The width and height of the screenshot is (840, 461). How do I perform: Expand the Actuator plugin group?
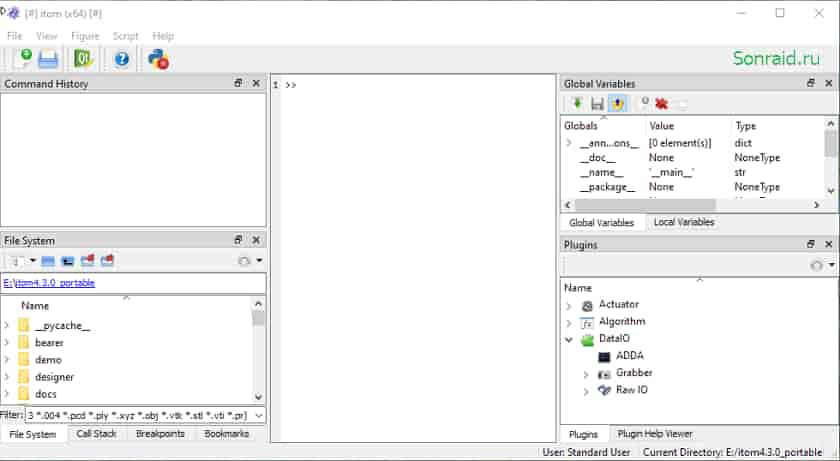[x=569, y=306]
